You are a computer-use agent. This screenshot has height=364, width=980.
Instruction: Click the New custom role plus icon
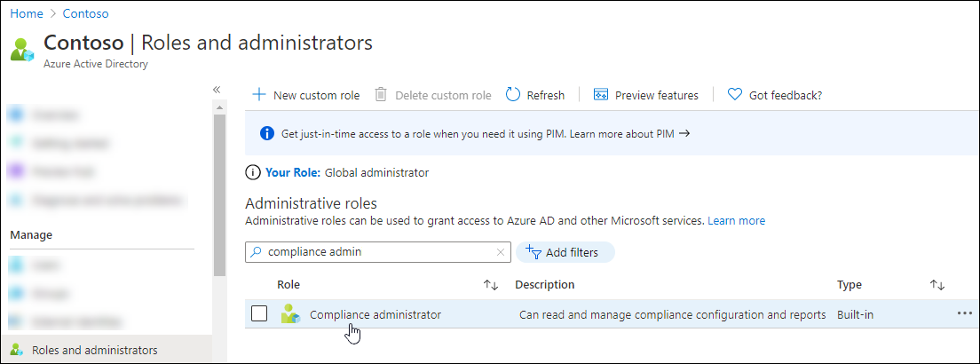pyautogui.click(x=259, y=95)
